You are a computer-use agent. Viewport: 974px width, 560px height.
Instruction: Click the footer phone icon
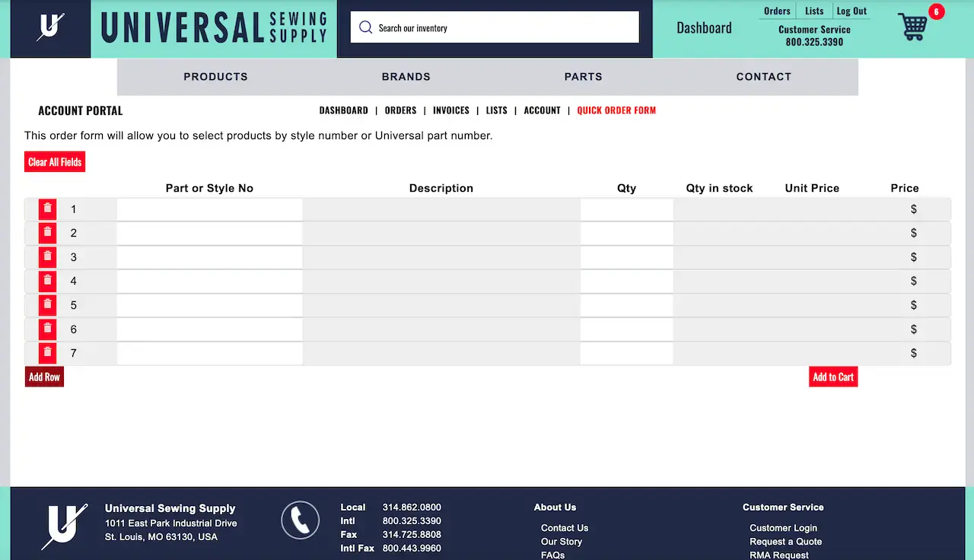coord(300,520)
